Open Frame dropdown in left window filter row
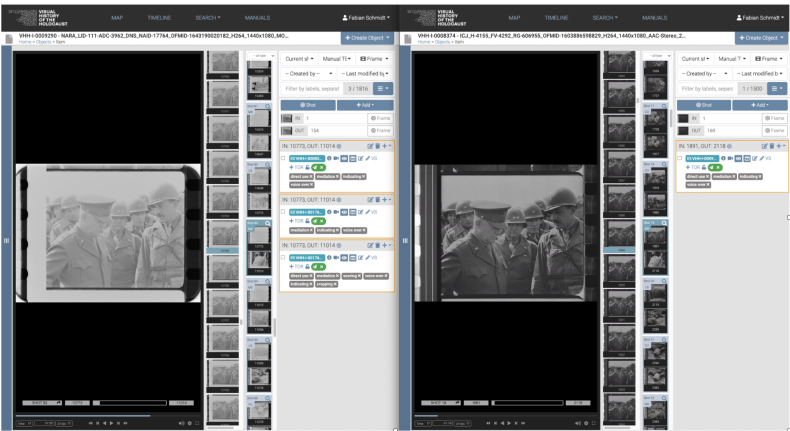 click(x=374, y=59)
